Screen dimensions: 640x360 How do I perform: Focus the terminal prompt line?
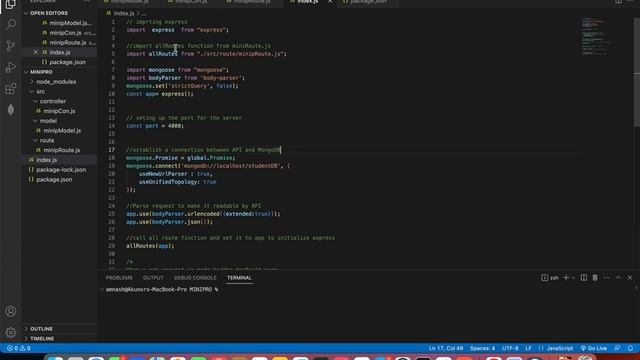[162, 289]
